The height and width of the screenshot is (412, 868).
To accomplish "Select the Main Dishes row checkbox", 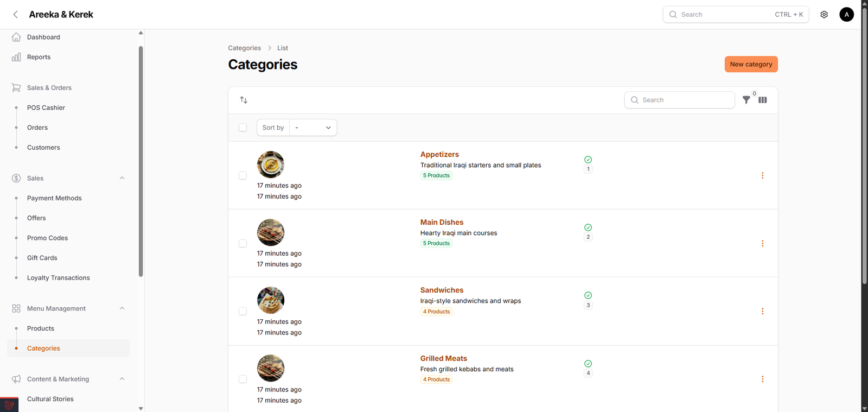I will pyautogui.click(x=242, y=243).
